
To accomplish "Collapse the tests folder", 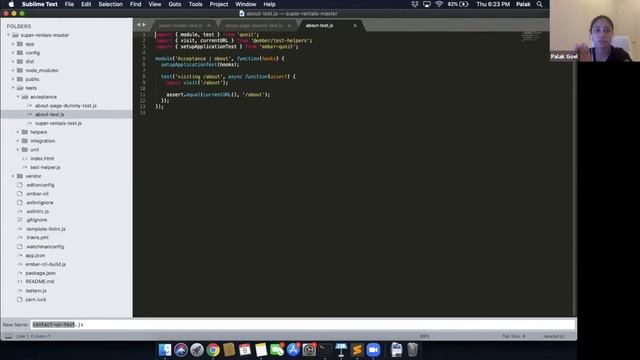I will tap(13, 88).
